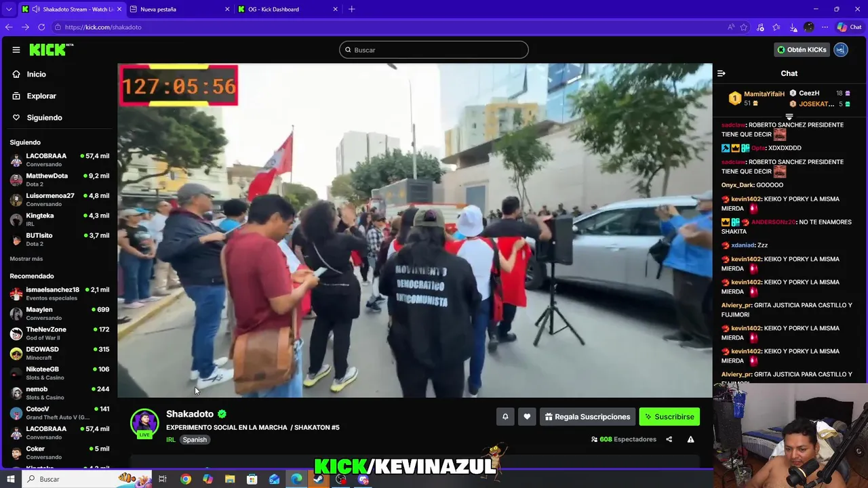Add page to favorites star
The image size is (868, 488).
[x=744, y=27]
